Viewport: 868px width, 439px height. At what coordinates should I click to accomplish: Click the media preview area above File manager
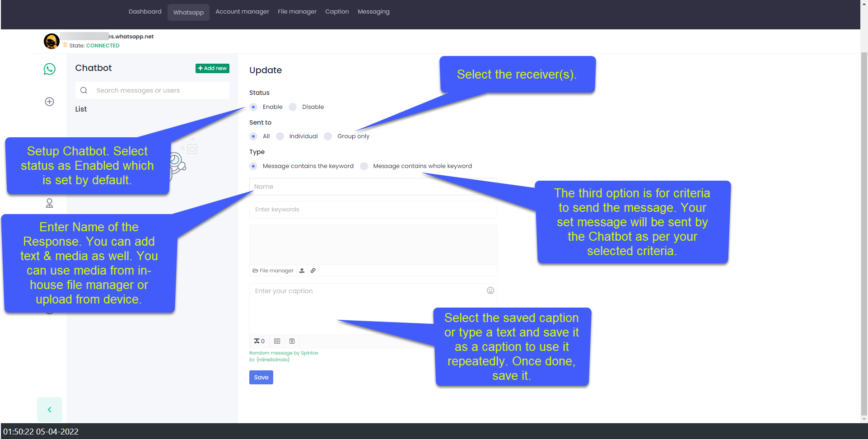[373, 245]
